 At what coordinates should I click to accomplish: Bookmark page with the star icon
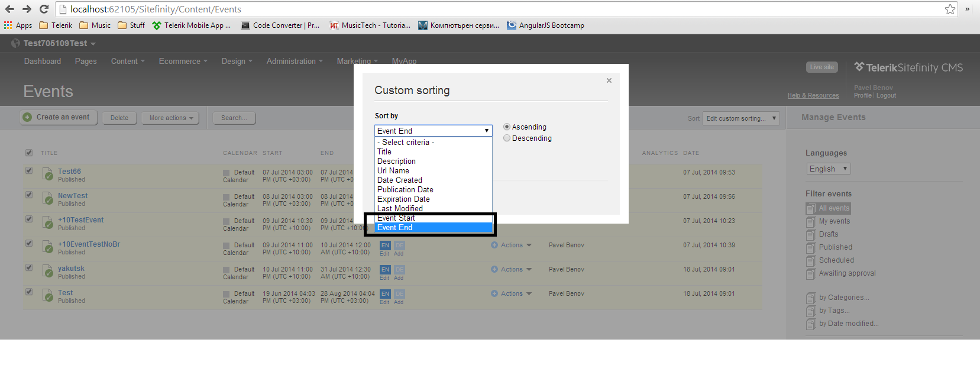pyautogui.click(x=950, y=9)
